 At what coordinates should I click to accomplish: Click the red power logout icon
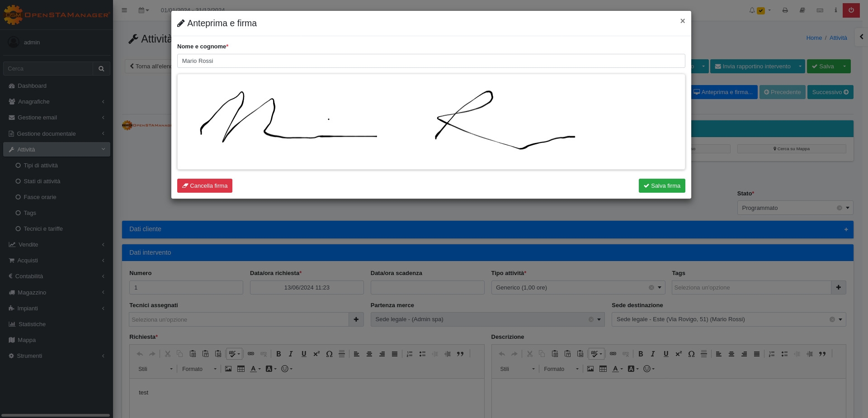pyautogui.click(x=851, y=10)
